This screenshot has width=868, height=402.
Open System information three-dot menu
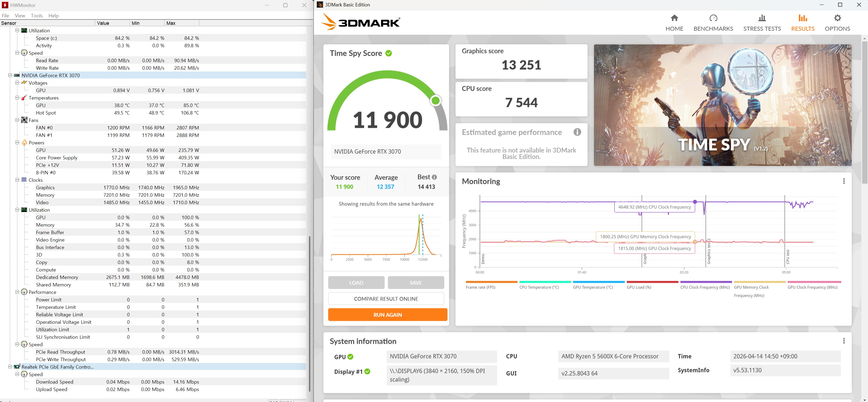[844, 341]
